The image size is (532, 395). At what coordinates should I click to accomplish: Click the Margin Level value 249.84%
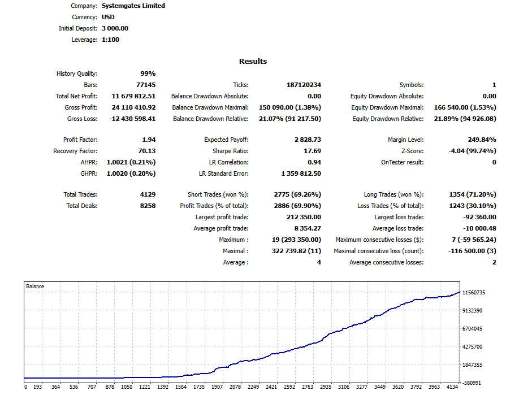482,140
